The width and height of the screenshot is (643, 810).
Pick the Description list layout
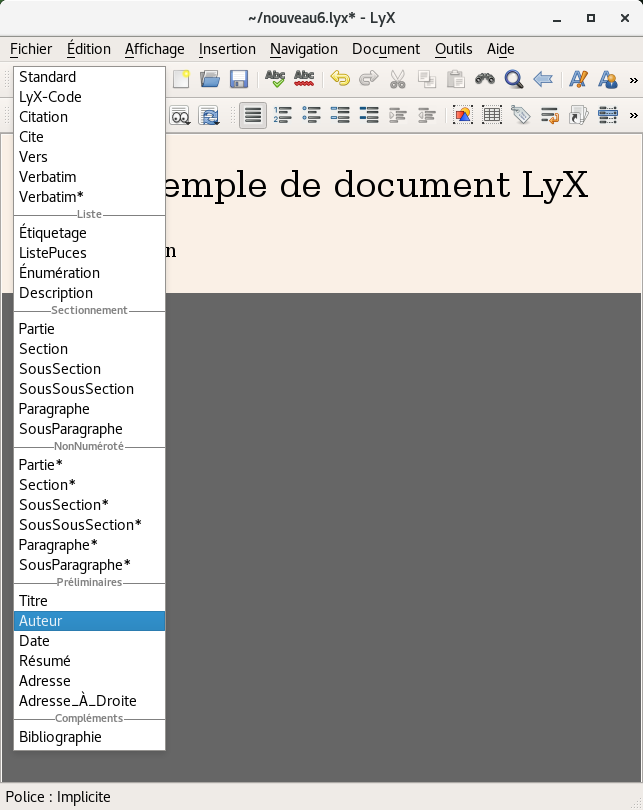click(89, 293)
